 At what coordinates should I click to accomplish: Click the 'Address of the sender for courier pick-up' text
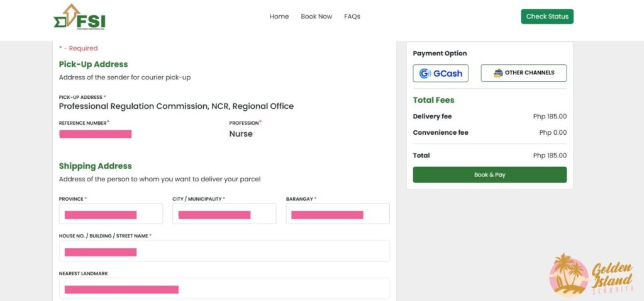tap(125, 77)
